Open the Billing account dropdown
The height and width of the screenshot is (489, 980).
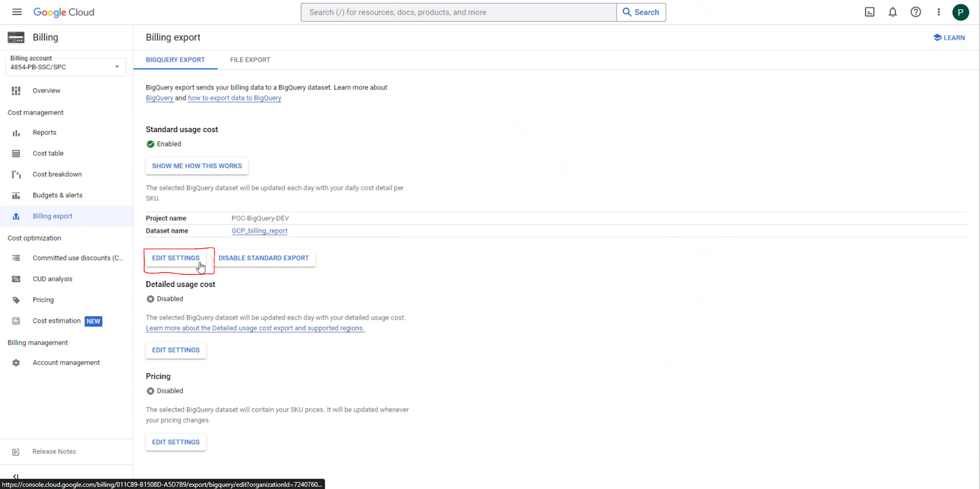[x=66, y=67]
